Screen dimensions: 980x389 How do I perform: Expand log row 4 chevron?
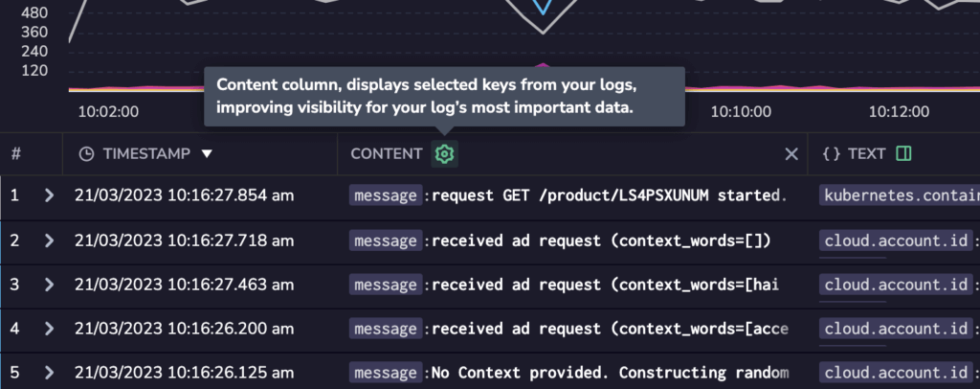pyautogui.click(x=50, y=329)
